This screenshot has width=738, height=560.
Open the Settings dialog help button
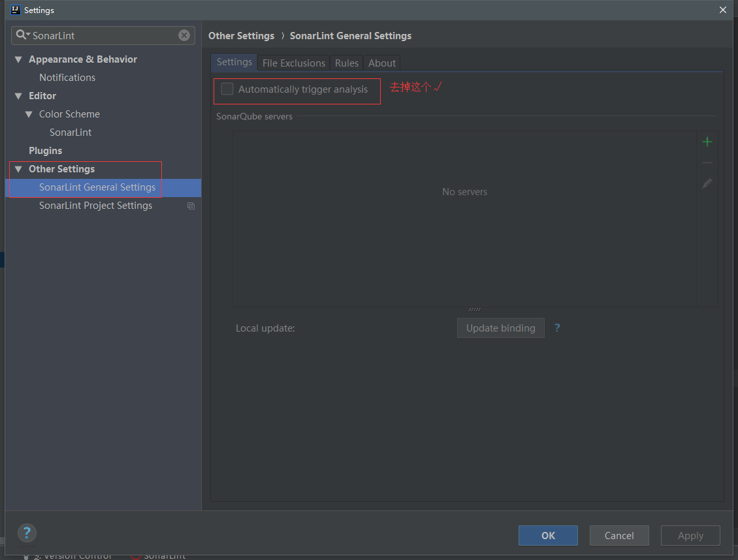click(x=27, y=533)
